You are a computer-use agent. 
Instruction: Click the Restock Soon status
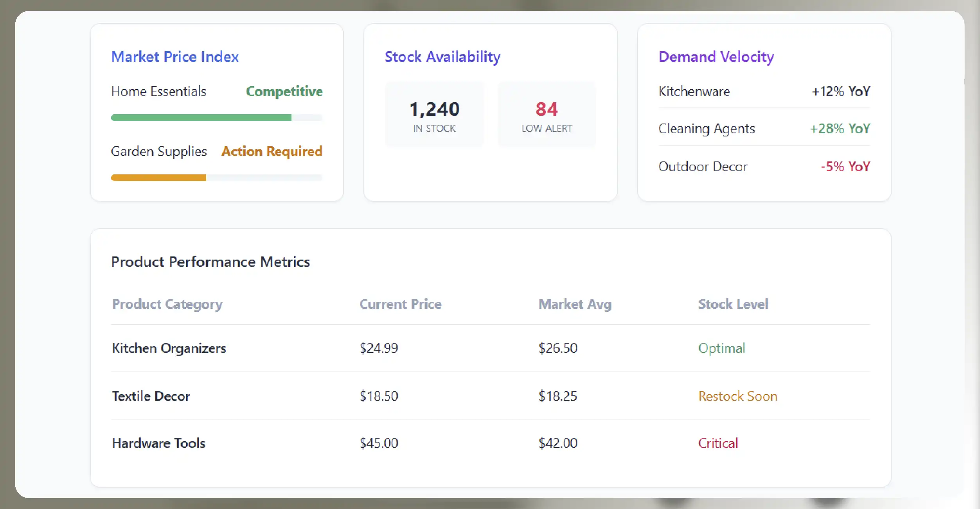click(x=738, y=396)
